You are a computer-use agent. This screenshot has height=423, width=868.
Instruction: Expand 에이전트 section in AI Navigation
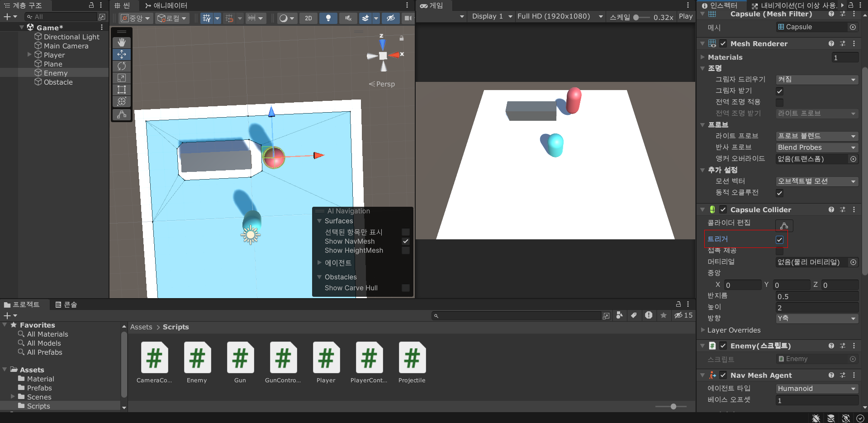tap(319, 262)
